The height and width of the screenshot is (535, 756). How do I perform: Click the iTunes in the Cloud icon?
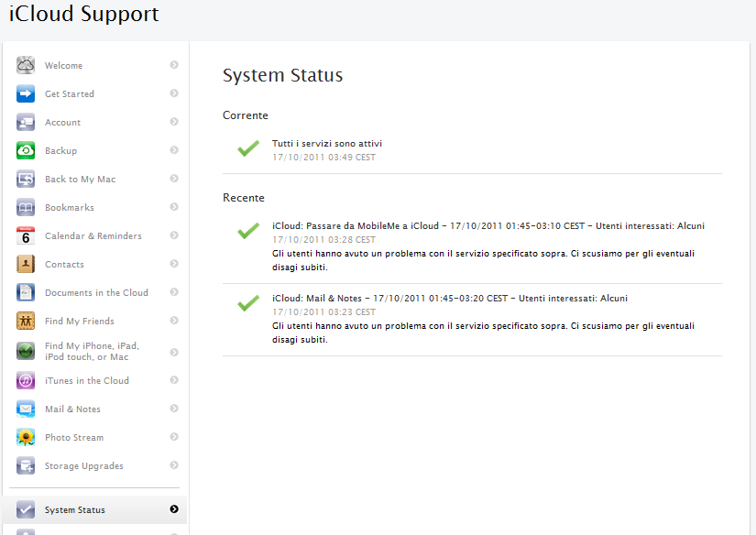[26, 380]
